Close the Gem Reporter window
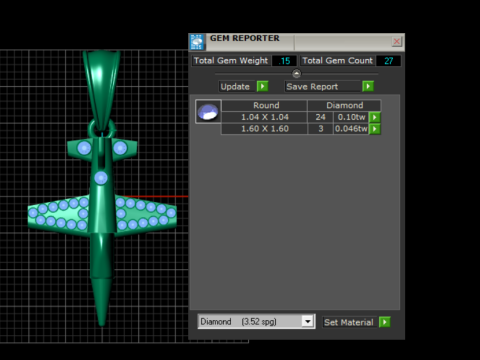This screenshot has width=480, height=360. point(397,42)
